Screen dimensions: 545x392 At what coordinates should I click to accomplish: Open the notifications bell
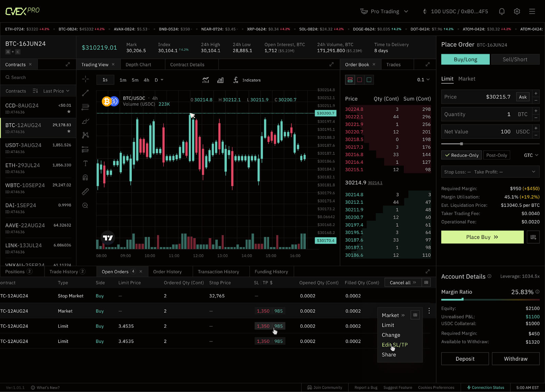pyautogui.click(x=502, y=12)
